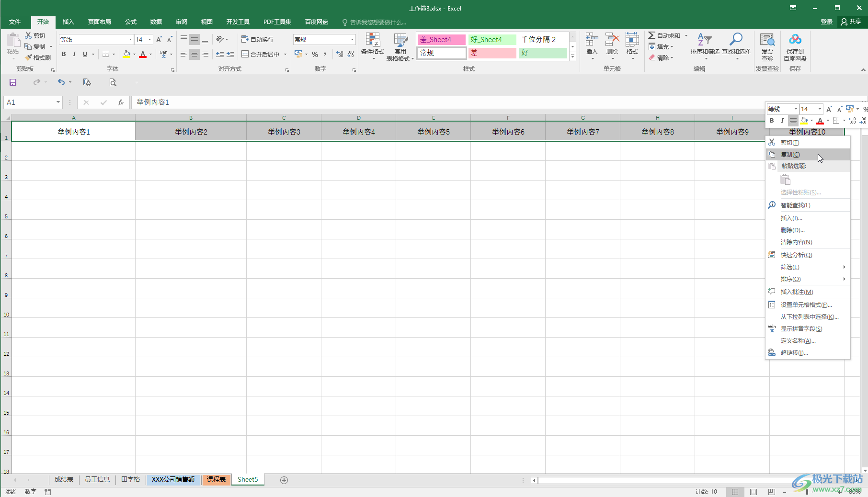This screenshot has width=868, height=497.
Task: Open Find and Select (查找和选择)
Action: [x=736, y=46]
